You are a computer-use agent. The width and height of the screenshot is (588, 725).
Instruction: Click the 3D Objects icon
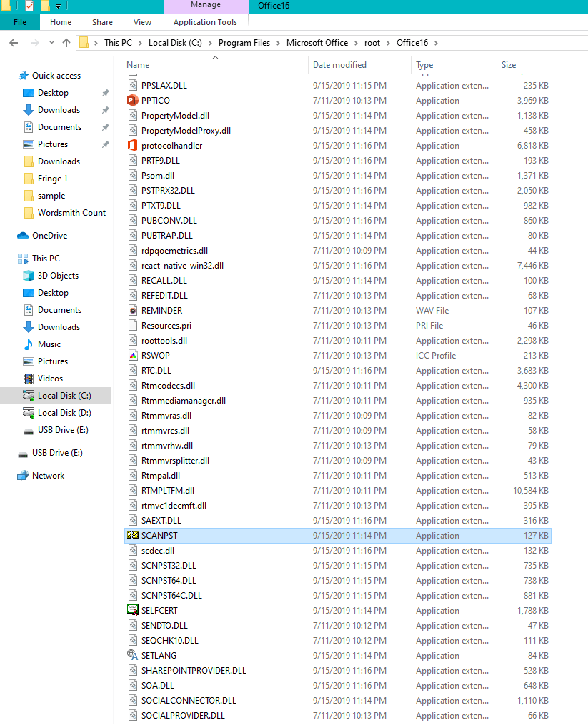[29, 276]
